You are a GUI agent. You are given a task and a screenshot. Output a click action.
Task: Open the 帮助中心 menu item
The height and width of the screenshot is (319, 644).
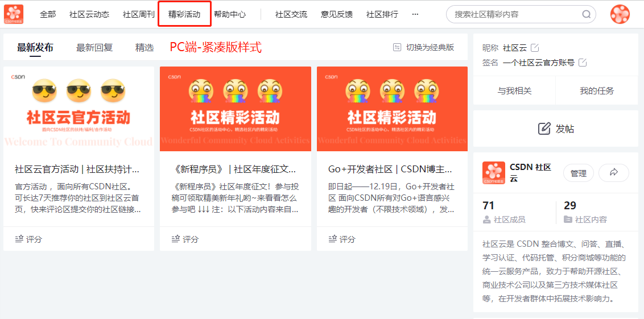pos(230,14)
